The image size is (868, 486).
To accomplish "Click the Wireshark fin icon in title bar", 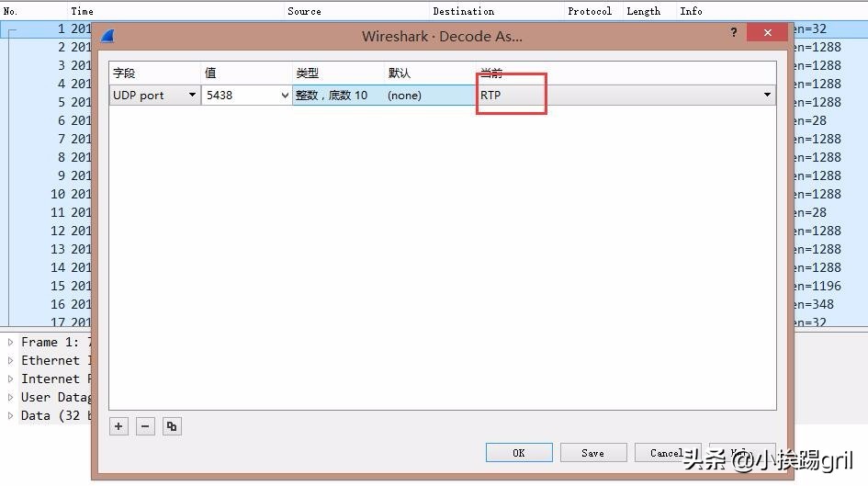I will 108,36.
